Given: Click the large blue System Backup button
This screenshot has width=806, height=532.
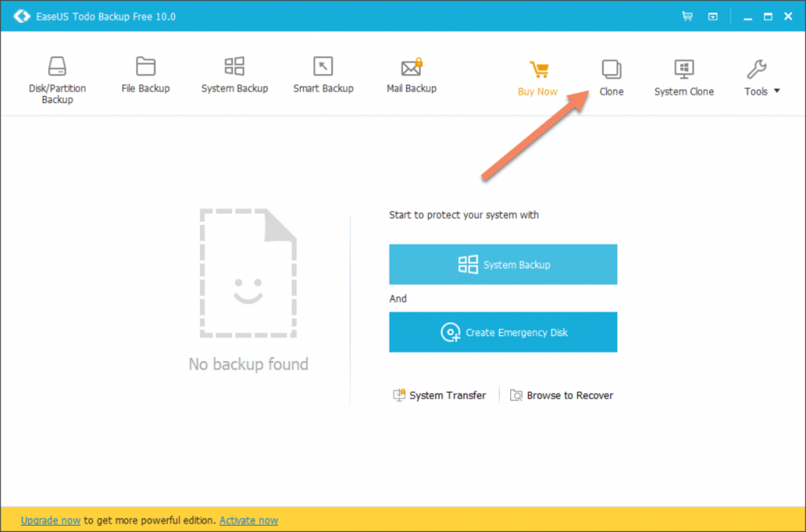Looking at the screenshot, I should tap(503, 264).
